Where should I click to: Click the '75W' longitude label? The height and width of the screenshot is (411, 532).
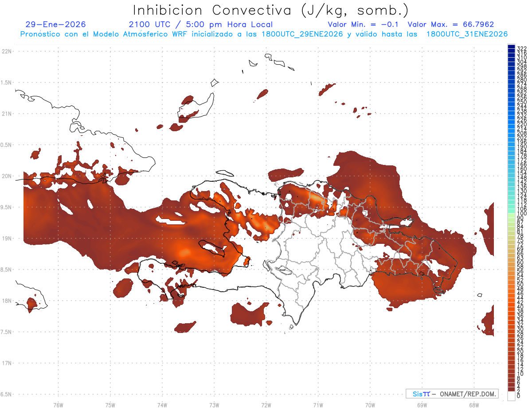point(110,405)
